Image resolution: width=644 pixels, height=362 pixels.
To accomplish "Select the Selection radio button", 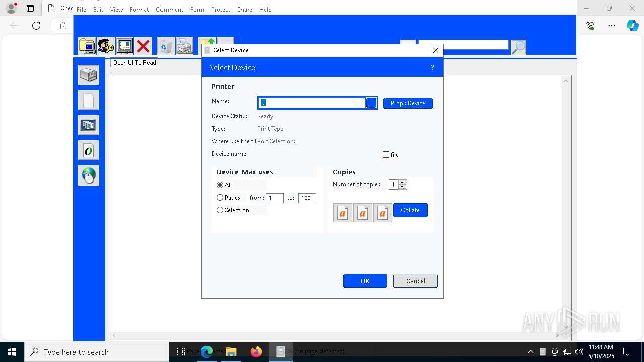I will (220, 210).
